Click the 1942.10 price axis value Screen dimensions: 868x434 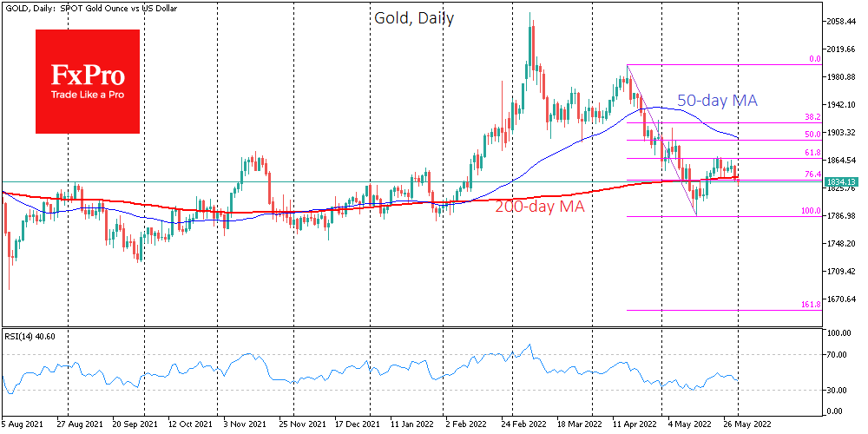(841, 105)
